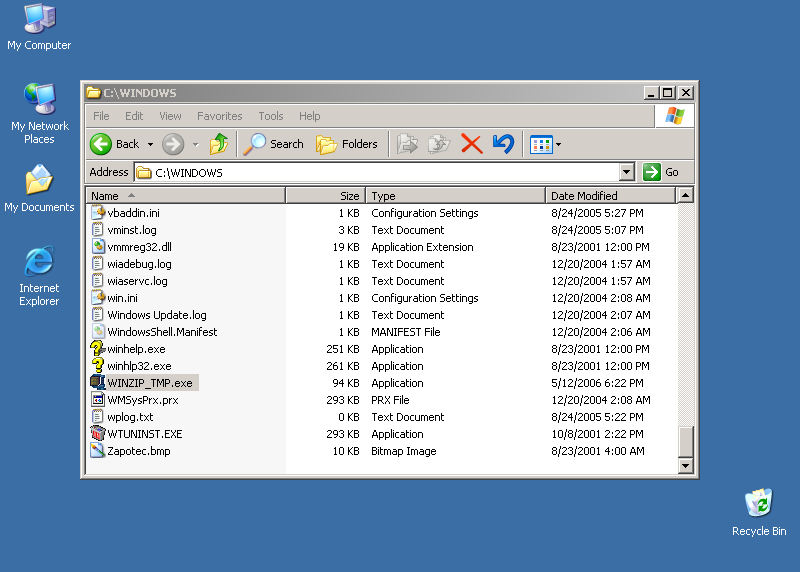Click the Move To toolbar icon
The image size is (800, 572).
point(407,144)
